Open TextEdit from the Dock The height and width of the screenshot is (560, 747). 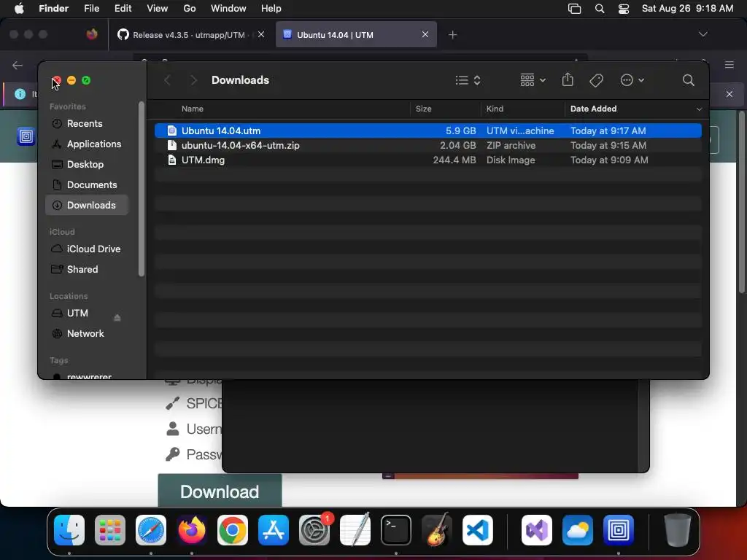tap(355, 530)
